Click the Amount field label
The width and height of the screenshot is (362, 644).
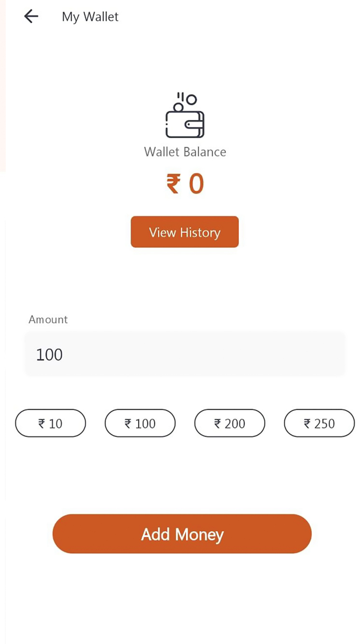48,320
